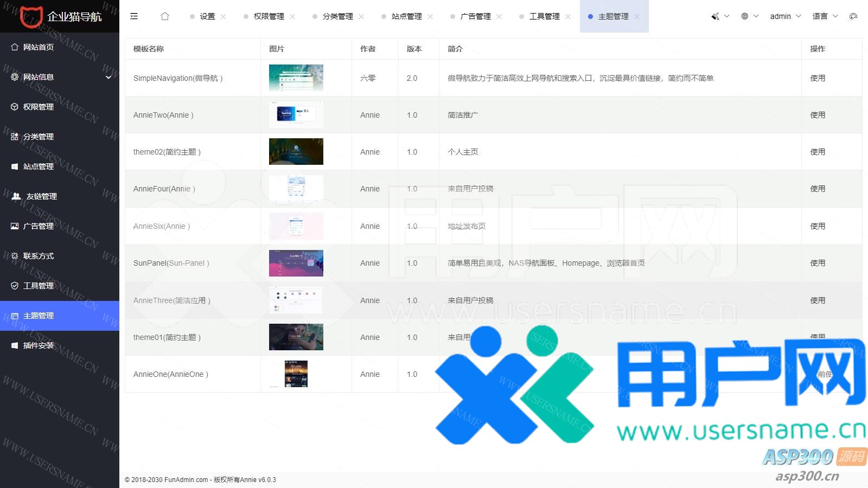The height and width of the screenshot is (488, 868).
Task: Switch to the 权限管理 tab
Action: pos(269,17)
